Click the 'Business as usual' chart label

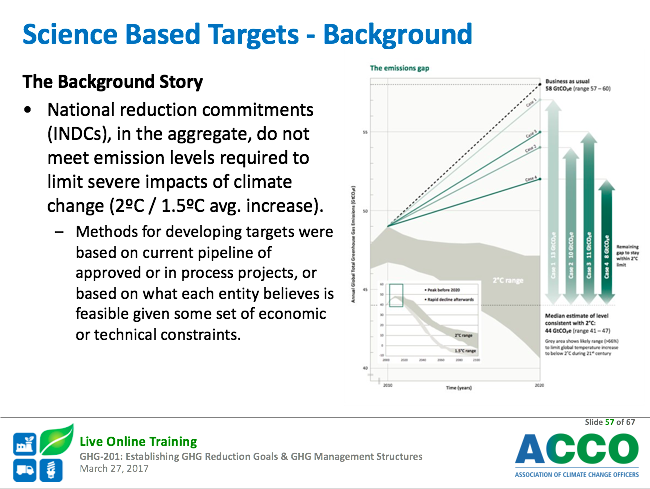[567, 81]
